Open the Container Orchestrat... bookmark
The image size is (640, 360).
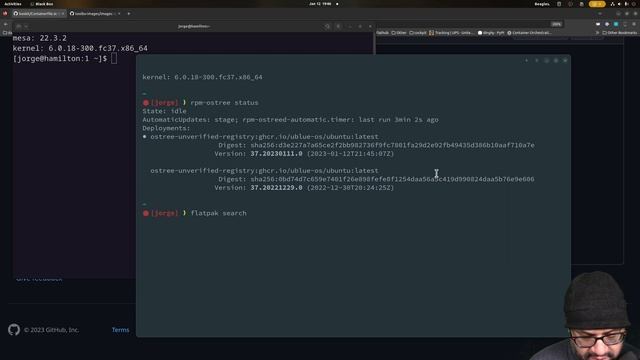coord(529,33)
